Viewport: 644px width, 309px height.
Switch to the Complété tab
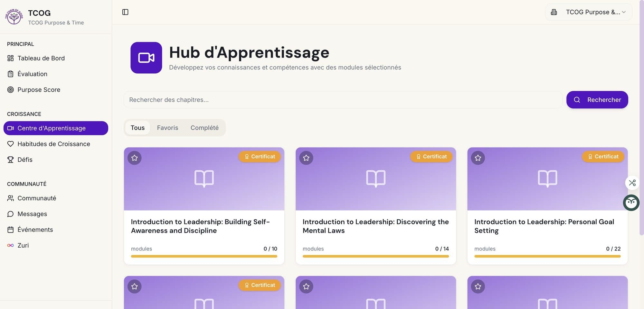coord(204,128)
